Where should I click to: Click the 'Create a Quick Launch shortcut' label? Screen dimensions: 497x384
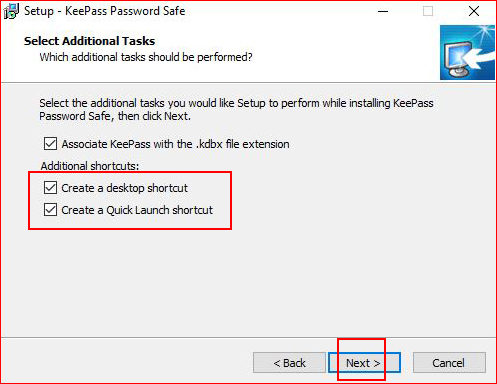[x=137, y=210]
